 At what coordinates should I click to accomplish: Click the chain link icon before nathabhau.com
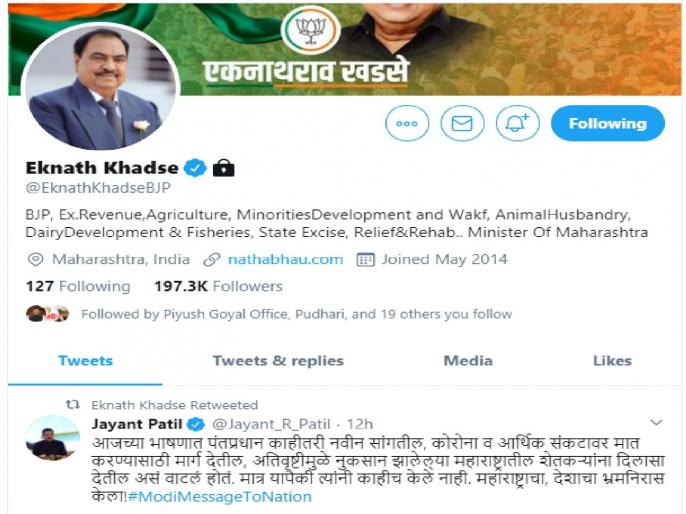pos(211,260)
